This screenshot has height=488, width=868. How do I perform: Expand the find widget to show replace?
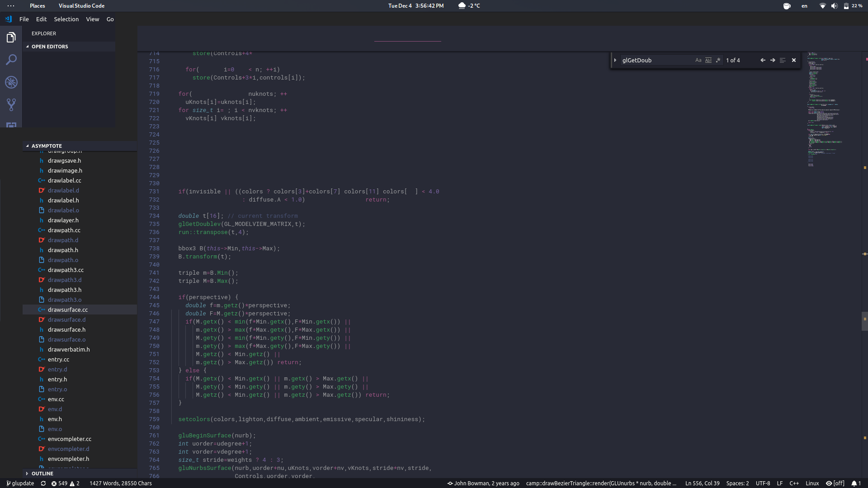click(616, 60)
